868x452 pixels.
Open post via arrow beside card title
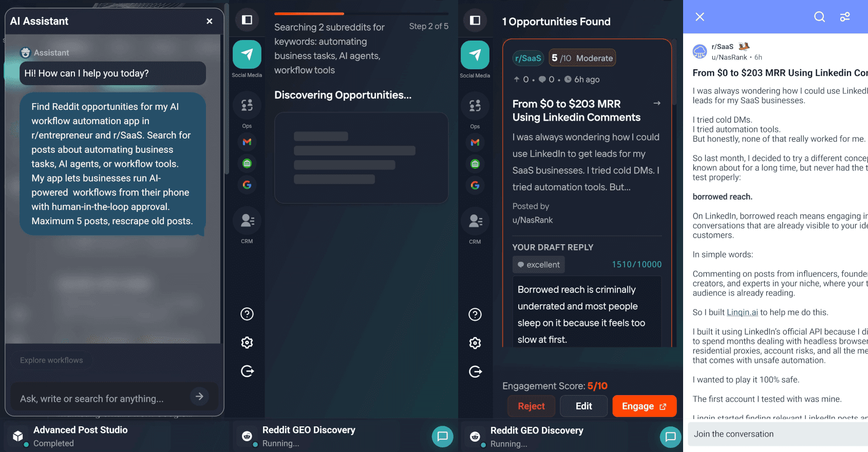657,103
